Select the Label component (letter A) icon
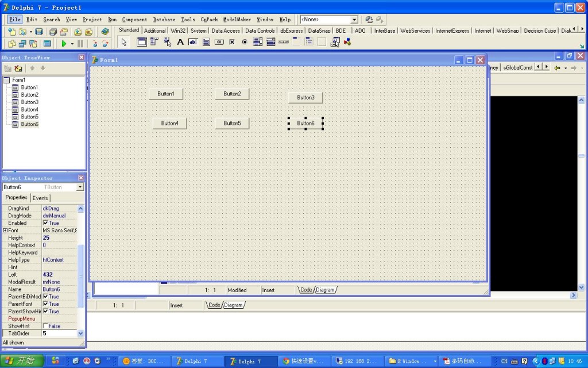The image size is (588, 368). (180, 42)
